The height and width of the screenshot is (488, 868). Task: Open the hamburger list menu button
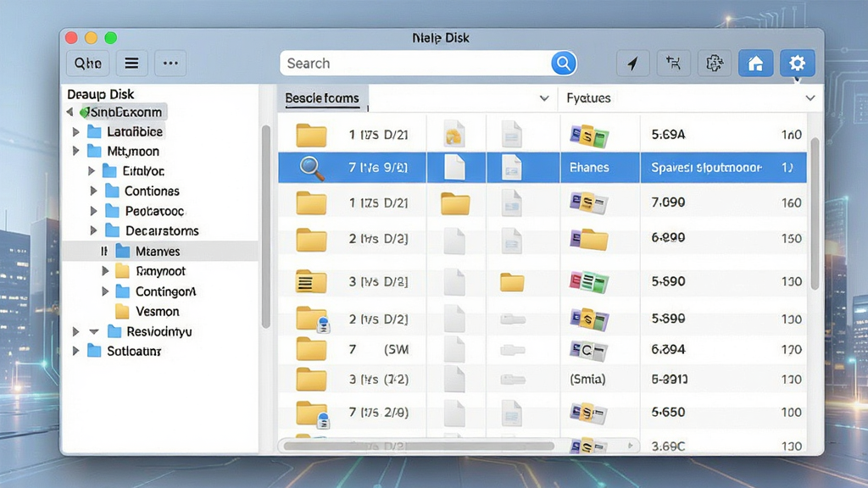coord(131,63)
